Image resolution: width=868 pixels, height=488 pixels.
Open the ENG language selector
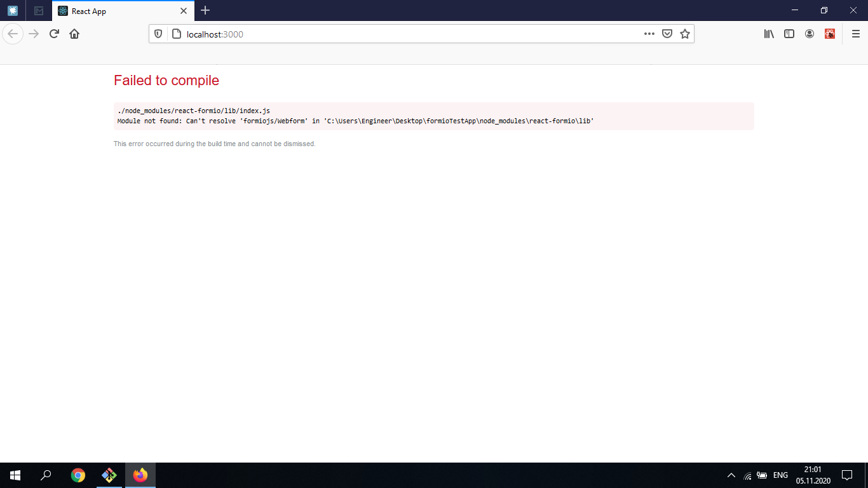pos(780,475)
